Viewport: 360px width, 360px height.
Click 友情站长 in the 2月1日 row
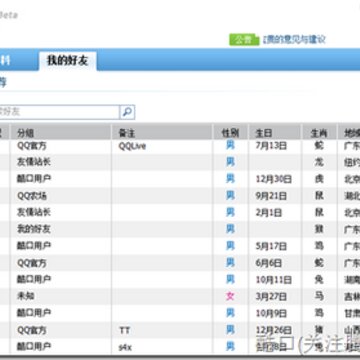[34, 212]
